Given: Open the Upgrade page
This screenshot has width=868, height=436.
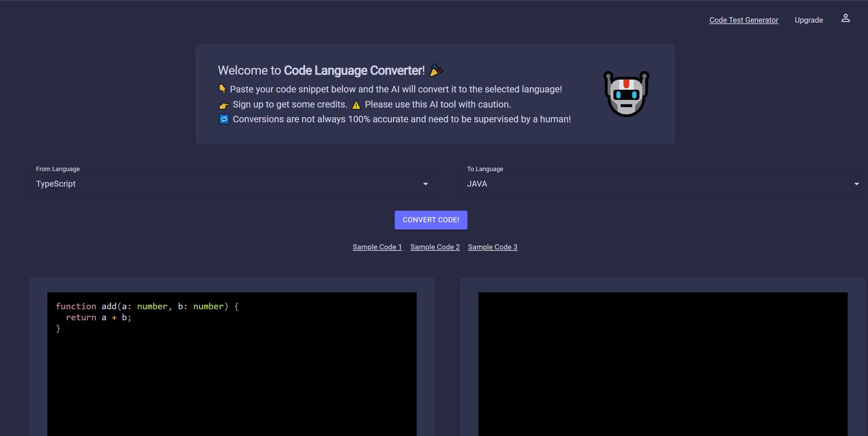Looking at the screenshot, I should click(809, 20).
